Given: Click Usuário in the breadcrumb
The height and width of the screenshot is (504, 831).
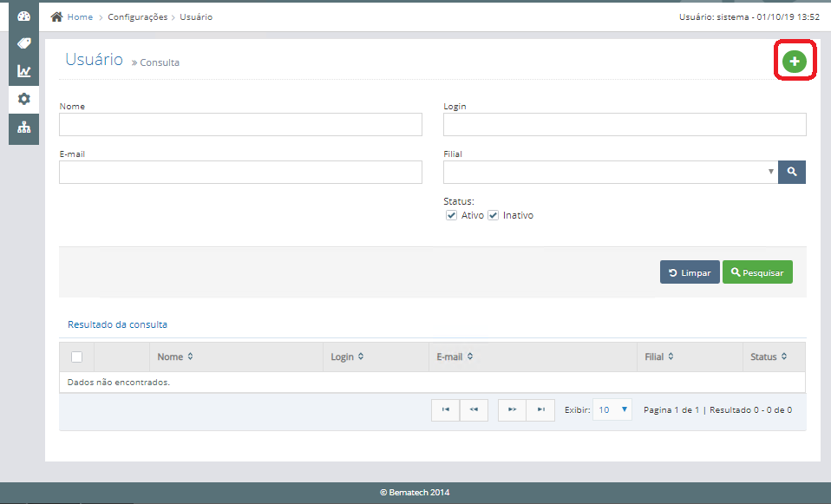Looking at the screenshot, I should click(x=196, y=17).
